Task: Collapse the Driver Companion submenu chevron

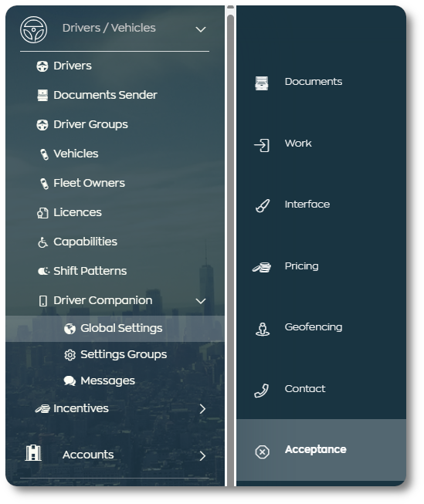Action: pyautogui.click(x=201, y=301)
